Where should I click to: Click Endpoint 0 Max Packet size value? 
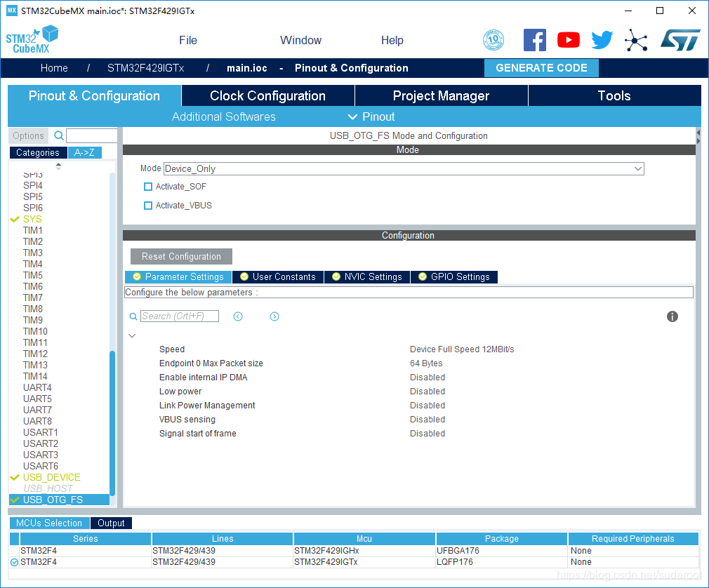(426, 363)
